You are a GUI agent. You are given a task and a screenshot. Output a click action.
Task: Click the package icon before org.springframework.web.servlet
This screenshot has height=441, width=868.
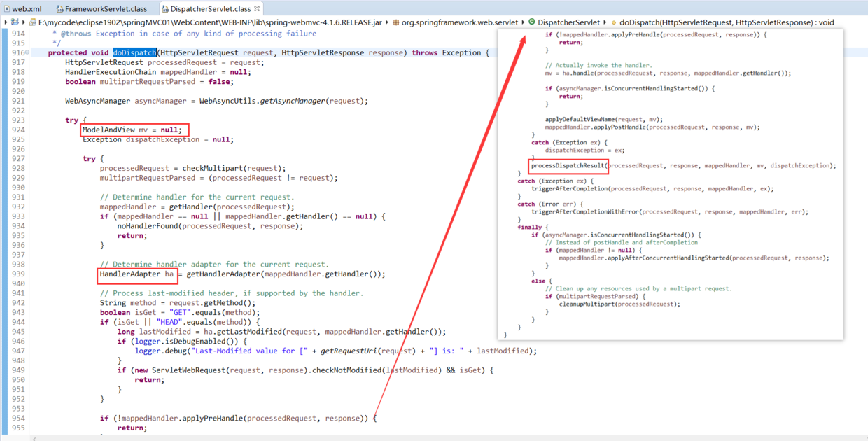tap(396, 22)
